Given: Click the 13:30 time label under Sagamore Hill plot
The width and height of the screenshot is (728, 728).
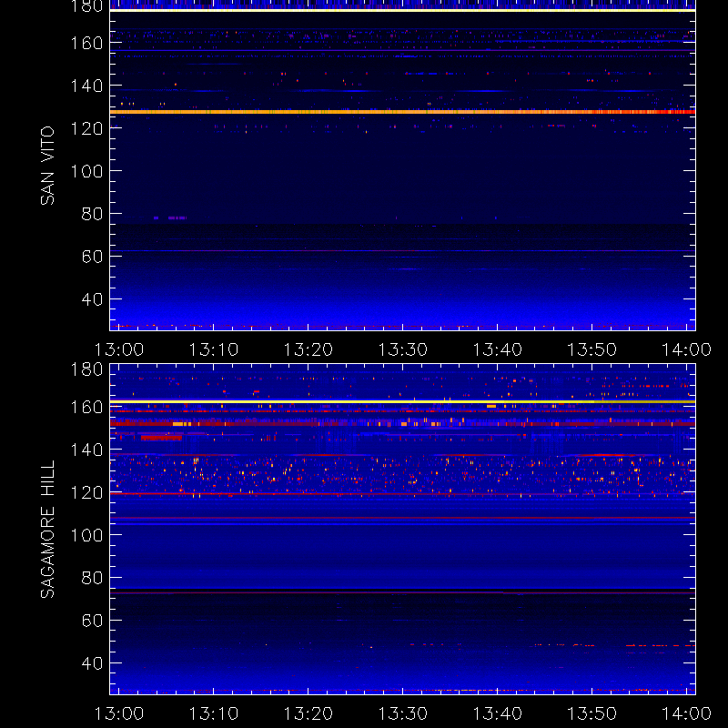Looking at the screenshot, I should point(403,713).
